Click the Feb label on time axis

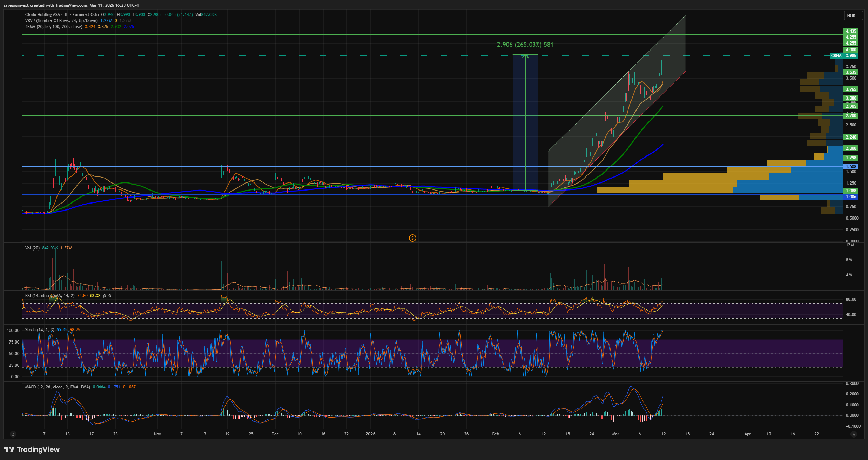[495, 434]
